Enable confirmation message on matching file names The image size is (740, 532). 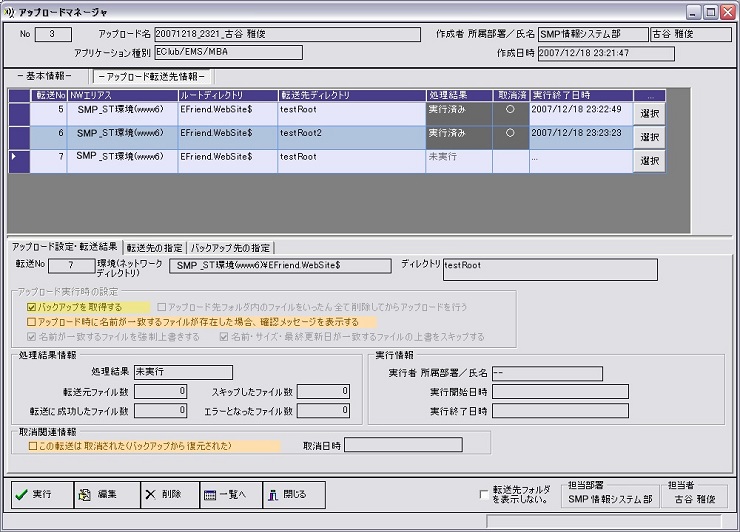[32, 322]
